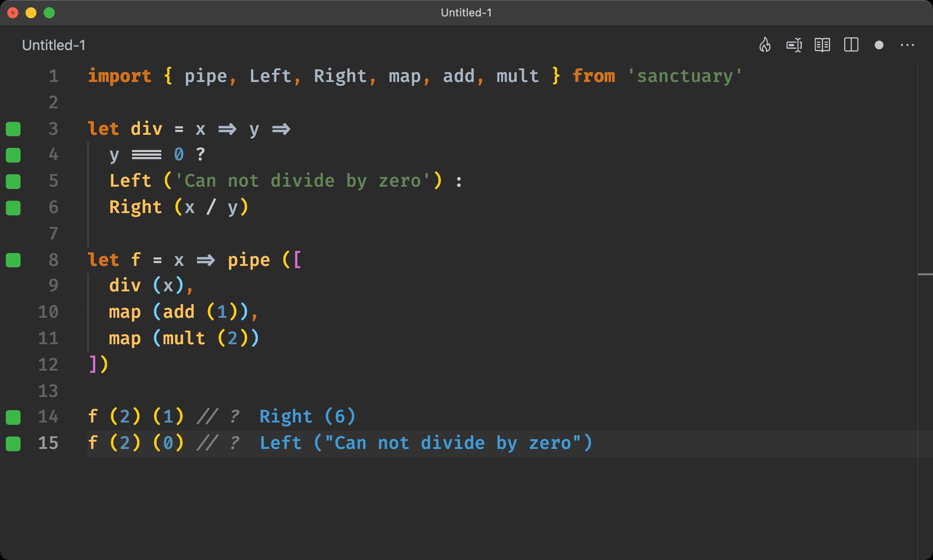The height and width of the screenshot is (560, 933).
Task: Select the Untitled-1 editor tab
Action: [x=54, y=45]
